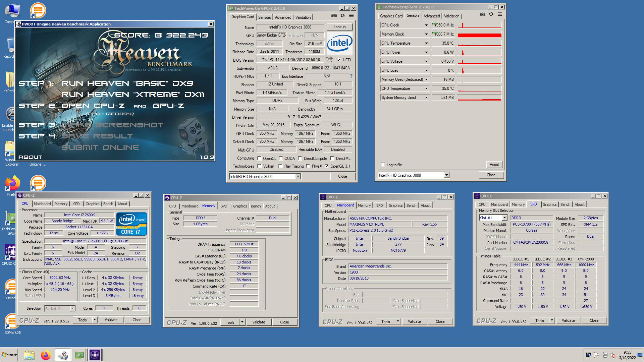The width and height of the screenshot is (644, 362).
Task: Open the Start menu
Action: coord(9,355)
